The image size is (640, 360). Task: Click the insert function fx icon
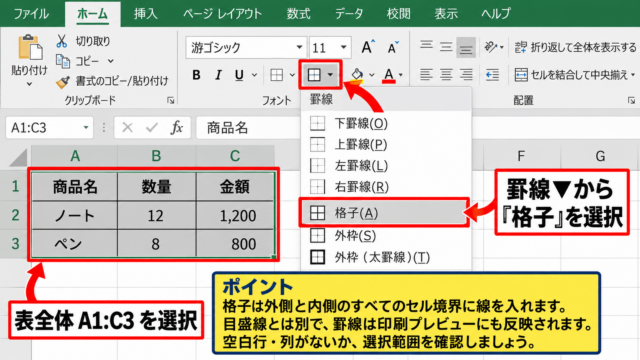tap(177, 128)
